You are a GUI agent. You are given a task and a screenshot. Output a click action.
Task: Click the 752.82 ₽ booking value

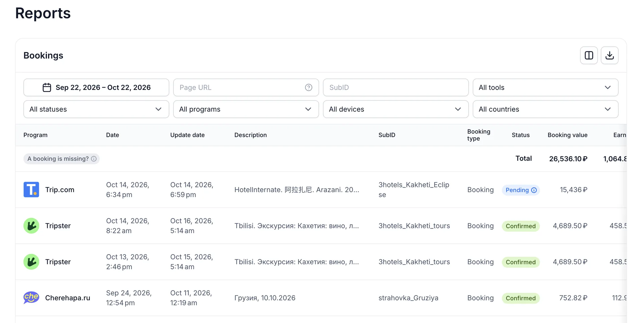[x=573, y=298]
